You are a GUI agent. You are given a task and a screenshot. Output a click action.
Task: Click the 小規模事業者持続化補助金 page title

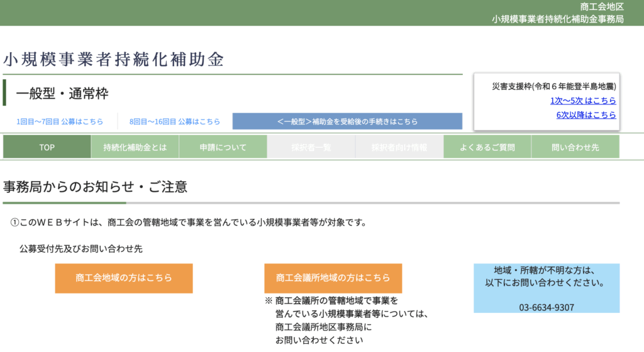114,60
